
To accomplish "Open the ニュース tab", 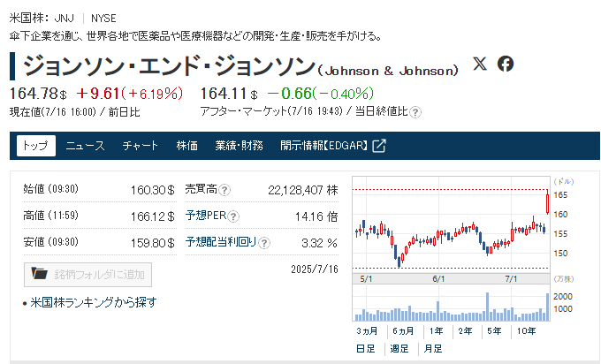I will coord(85,146).
